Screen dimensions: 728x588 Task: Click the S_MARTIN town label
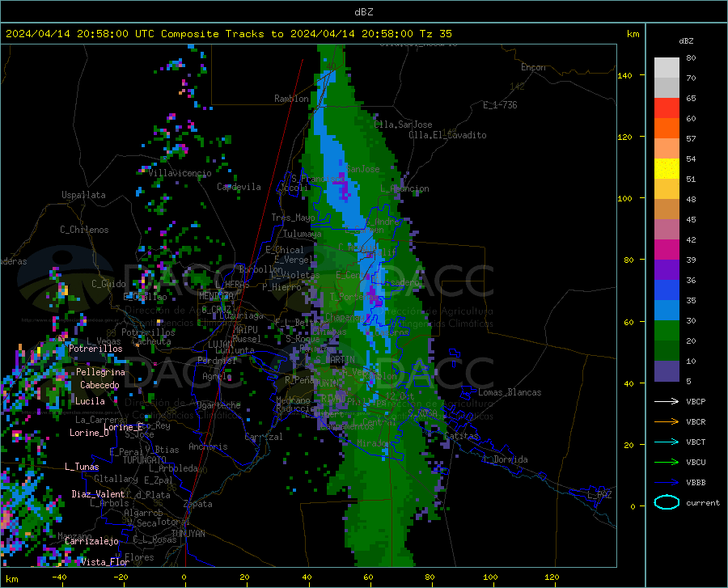(x=335, y=360)
